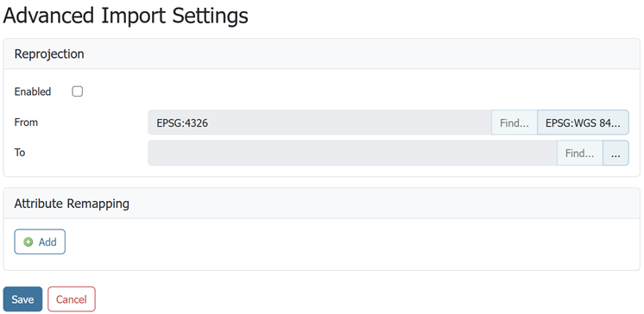Screen dimensions: 644x314
Task: Save the advanced import settings
Action: click(22, 299)
